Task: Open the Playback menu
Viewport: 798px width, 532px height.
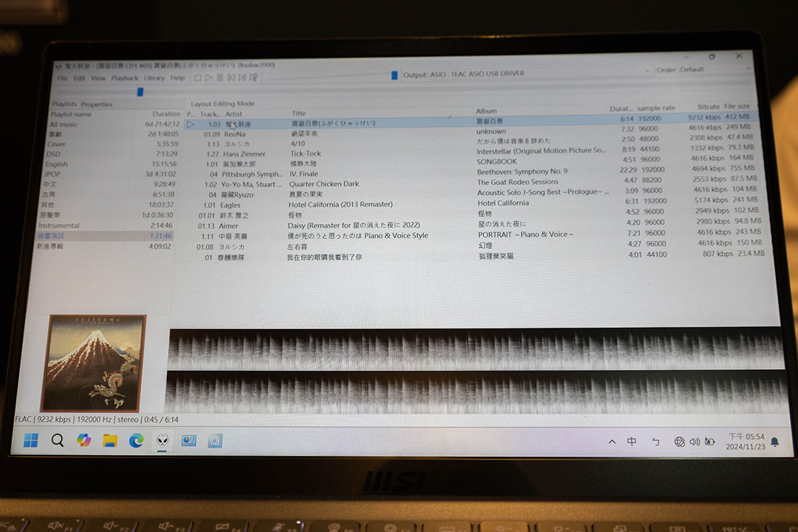Action: (x=124, y=78)
